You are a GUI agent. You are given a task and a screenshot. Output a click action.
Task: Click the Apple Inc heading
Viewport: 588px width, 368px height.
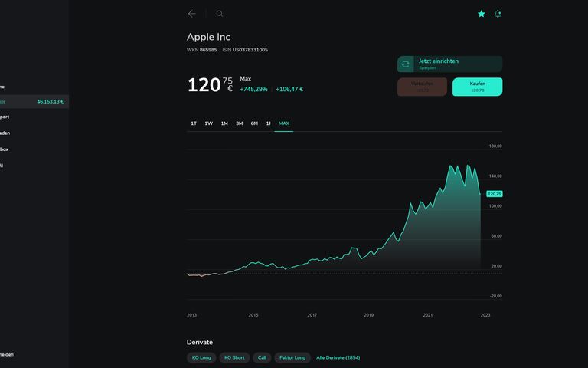208,37
